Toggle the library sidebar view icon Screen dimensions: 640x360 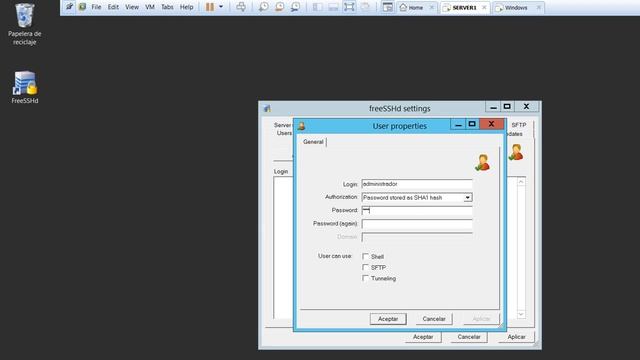[318, 7]
